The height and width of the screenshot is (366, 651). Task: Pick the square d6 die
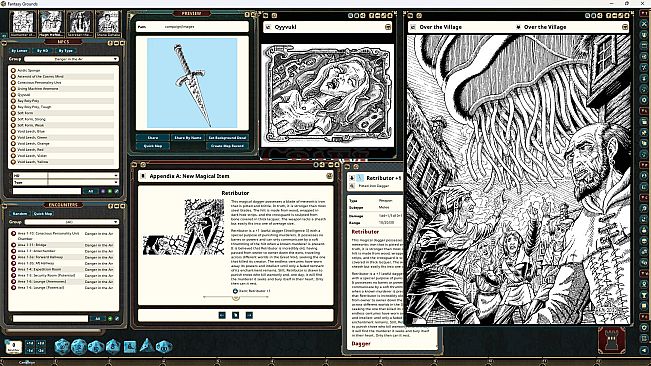(x=130, y=346)
